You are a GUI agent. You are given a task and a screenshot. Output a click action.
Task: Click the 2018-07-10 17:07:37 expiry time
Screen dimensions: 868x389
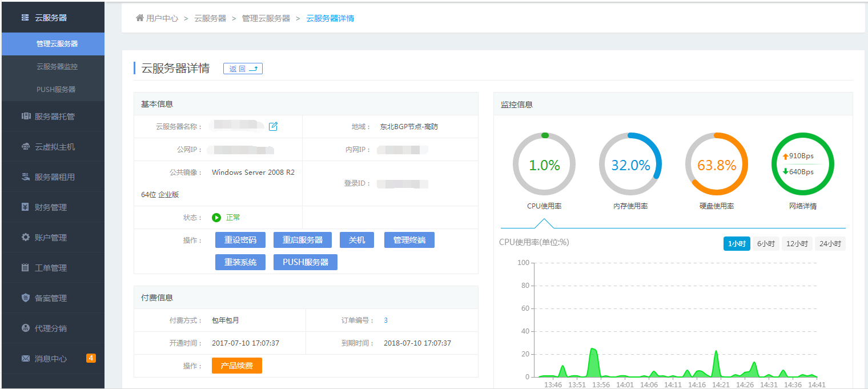[417, 343]
